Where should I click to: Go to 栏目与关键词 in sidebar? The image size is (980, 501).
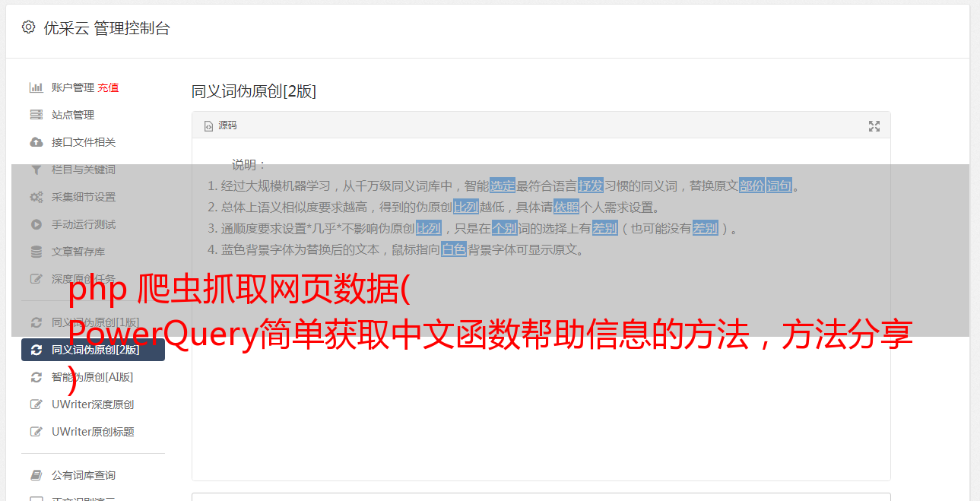pos(84,170)
